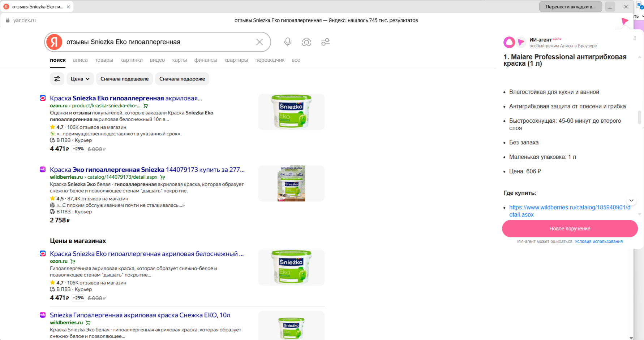Expand the Цена dropdown filter
This screenshot has height=340, width=644.
(80, 79)
